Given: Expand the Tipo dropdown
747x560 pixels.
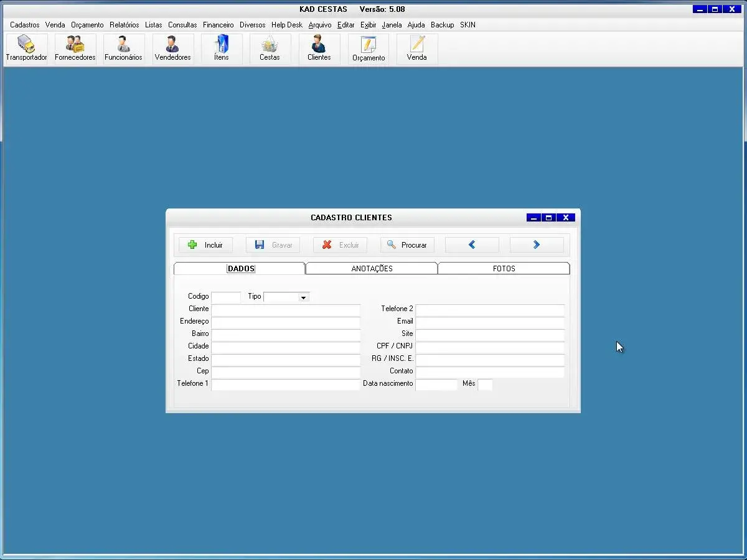Looking at the screenshot, I should pyautogui.click(x=303, y=297).
